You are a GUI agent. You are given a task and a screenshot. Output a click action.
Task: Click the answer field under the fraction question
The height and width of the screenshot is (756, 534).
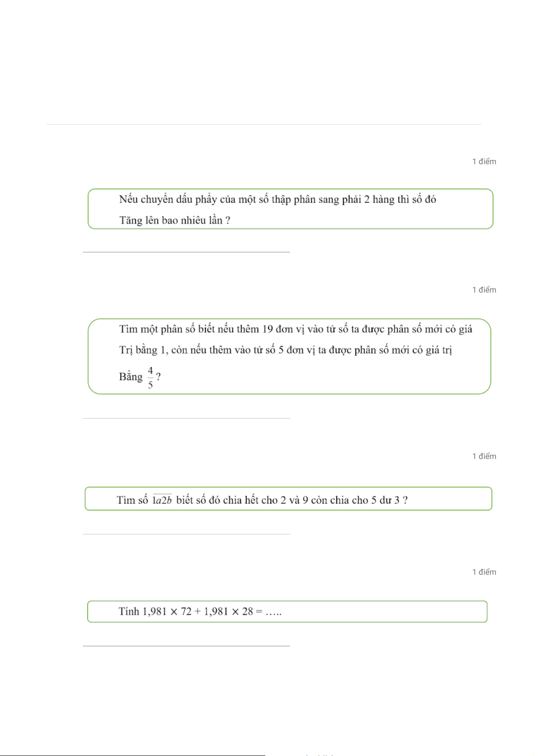coord(187,412)
